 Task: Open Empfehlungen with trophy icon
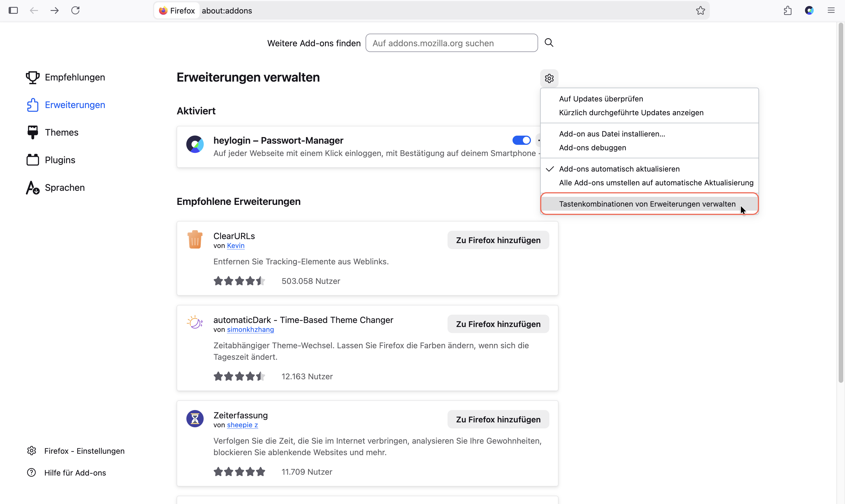click(x=66, y=77)
